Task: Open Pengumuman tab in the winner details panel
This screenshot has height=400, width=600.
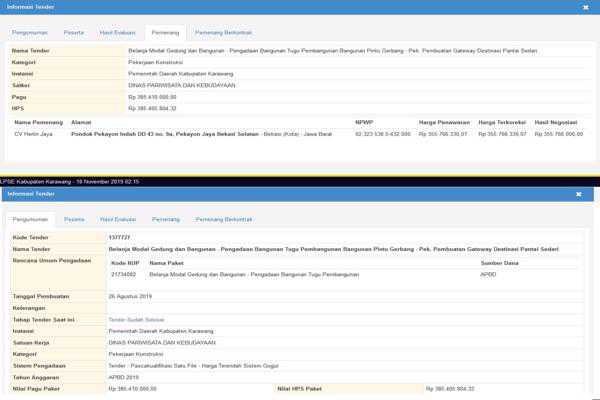Action: (x=29, y=32)
